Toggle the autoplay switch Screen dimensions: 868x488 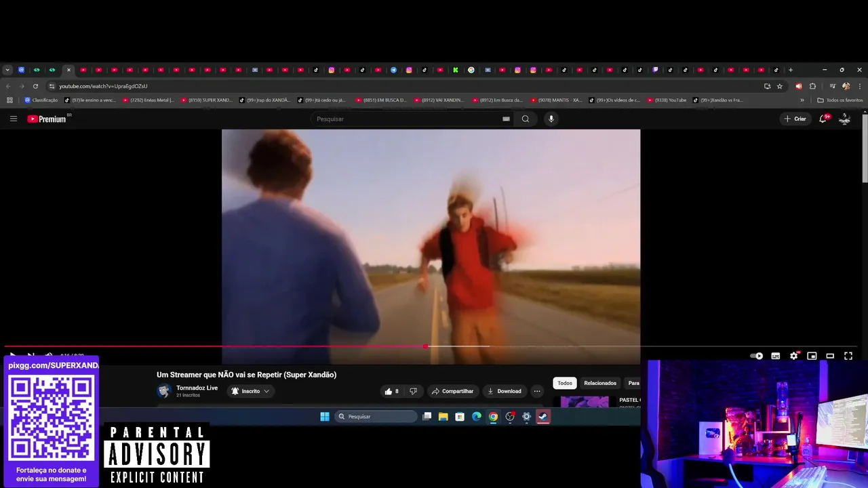[x=757, y=356]
